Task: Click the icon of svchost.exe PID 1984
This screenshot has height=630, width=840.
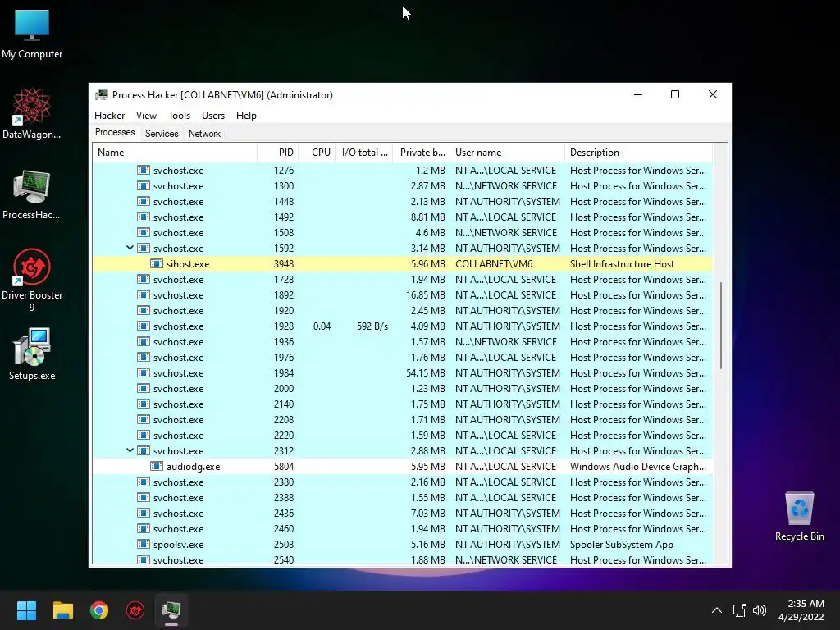Action: pyautogui.click(x=143, y=373)
